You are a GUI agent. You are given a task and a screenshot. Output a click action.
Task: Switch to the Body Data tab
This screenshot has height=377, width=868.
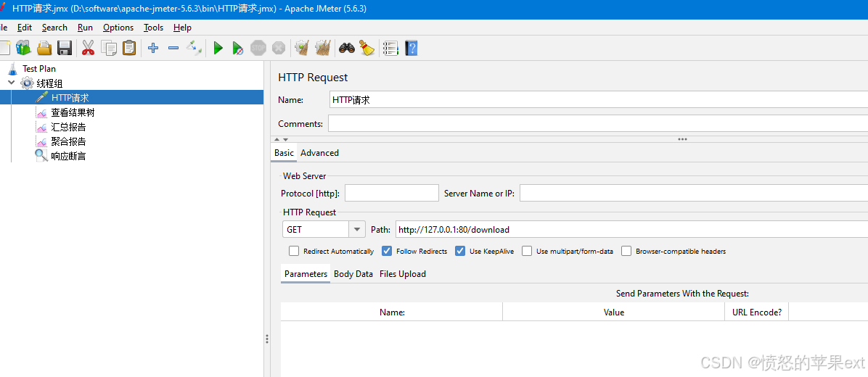coord(353,273)
